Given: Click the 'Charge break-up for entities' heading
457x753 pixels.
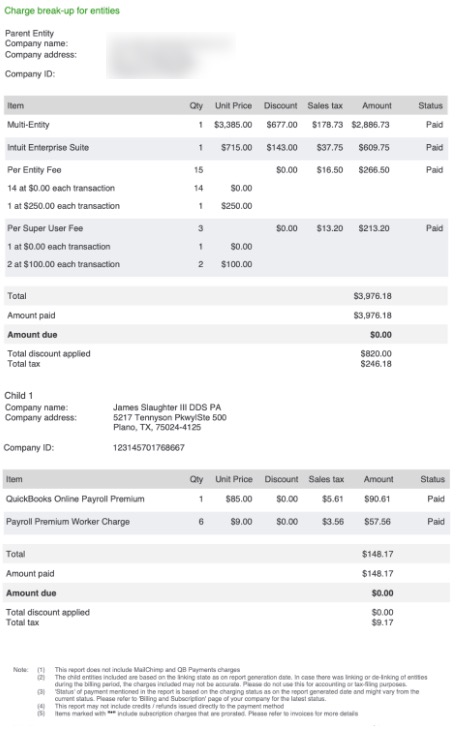Looking at the screenshot, I should pos(62,11).
